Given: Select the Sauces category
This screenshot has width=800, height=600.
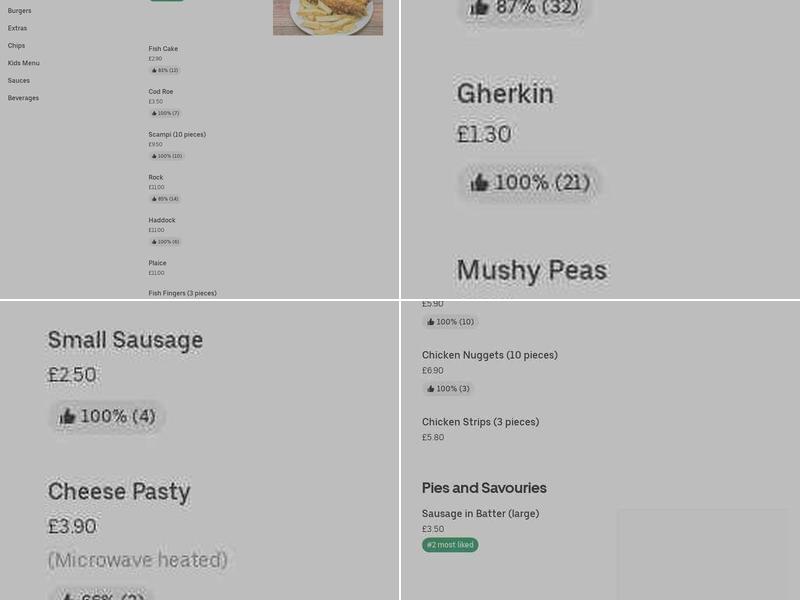Looking at the screenshot, I should click(x=18, y=80).
